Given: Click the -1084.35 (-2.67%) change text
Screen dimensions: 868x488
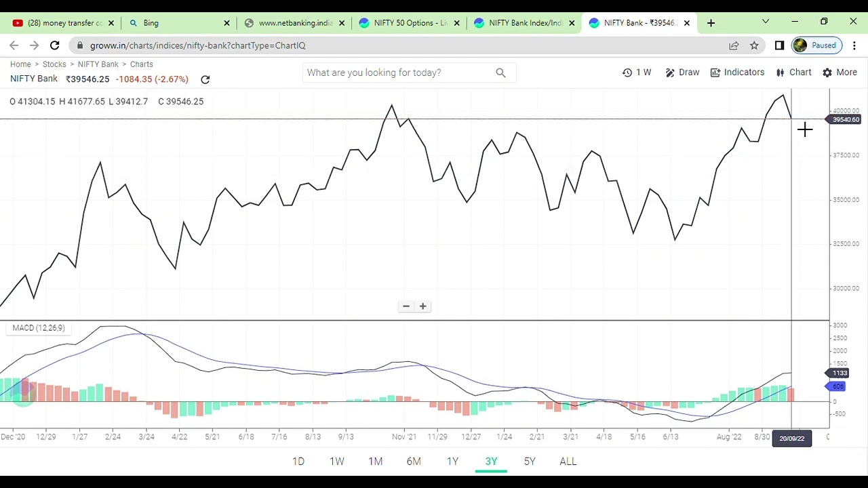Looking at the screenshot, I should [152, 79].
